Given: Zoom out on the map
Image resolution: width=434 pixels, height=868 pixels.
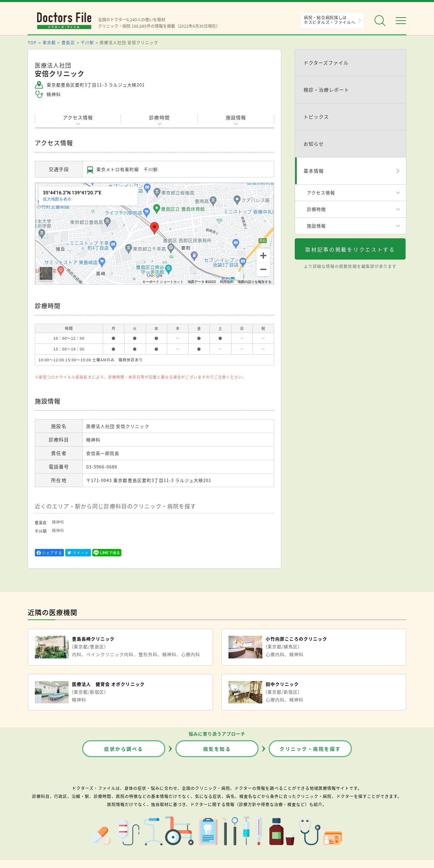Looking at the screenshot, I should coord(263,269).
